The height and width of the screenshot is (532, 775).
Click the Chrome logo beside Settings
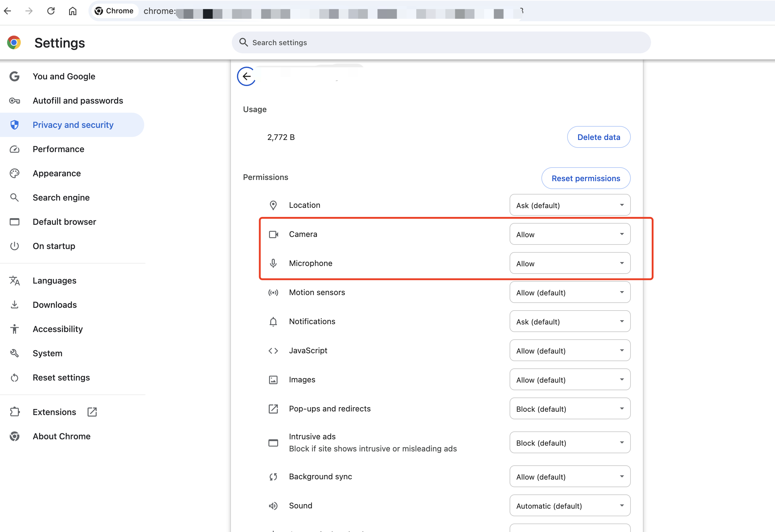coord(14,43)
